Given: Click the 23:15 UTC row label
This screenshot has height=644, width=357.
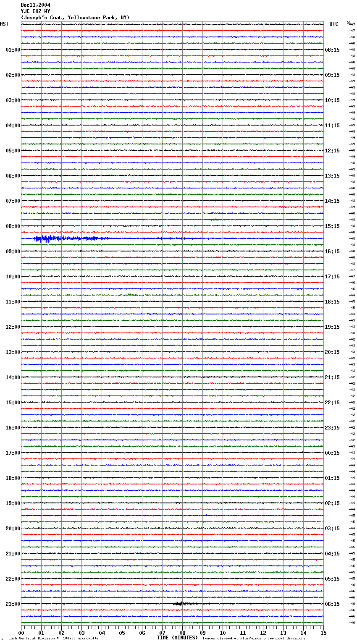Looking at the screenshot, I should tap(332, 428).
